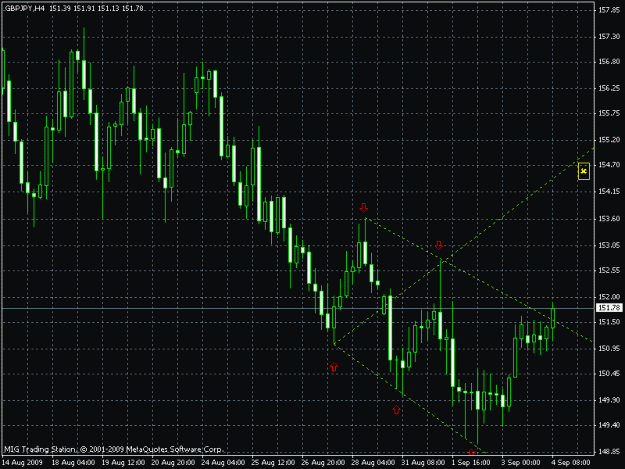
Task: Select red up arrow under the 31 Aug low
Action: [396, 410]
